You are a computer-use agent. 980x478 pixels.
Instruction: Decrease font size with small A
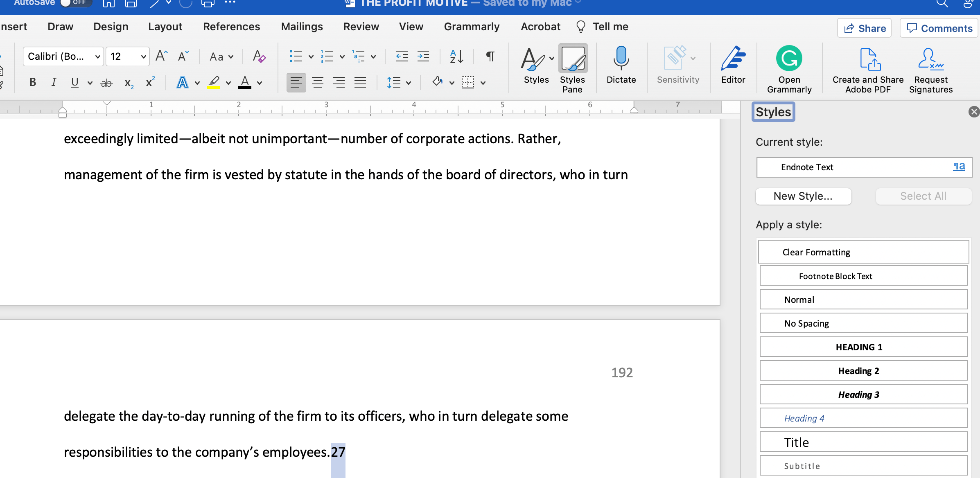[x=183, y=56]
